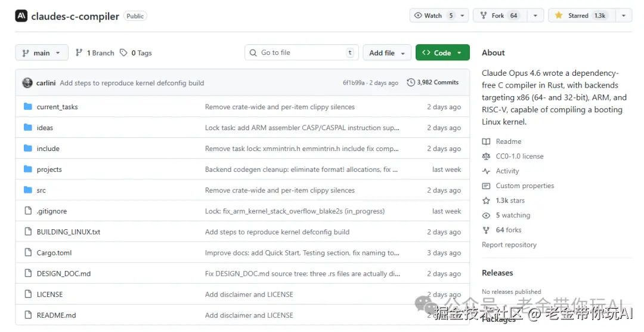The image size is (644, 332).
Task: Open the Starred lists dropdown arrow
Action: point(624,16)
